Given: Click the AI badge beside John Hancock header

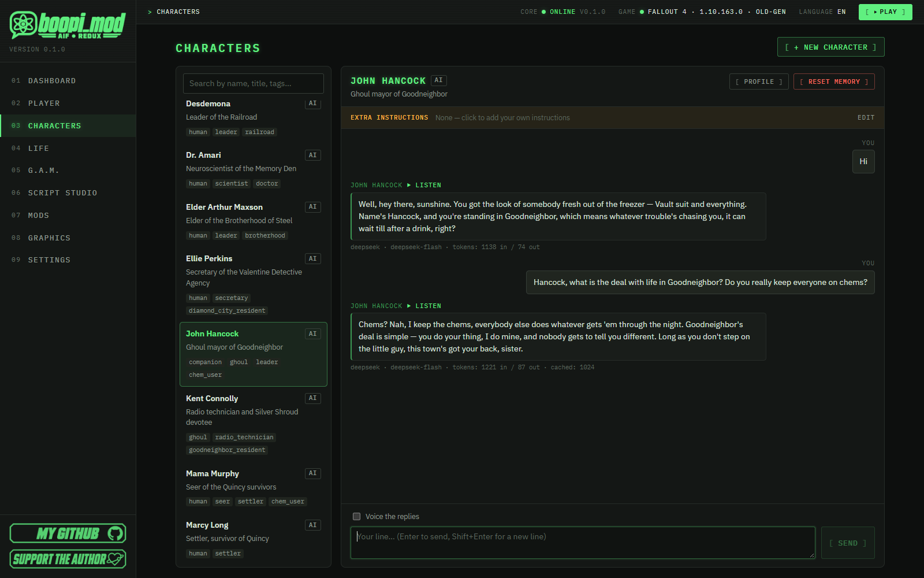Looking at the screenshot, I should pyautogui.click(x=439, y=80).
